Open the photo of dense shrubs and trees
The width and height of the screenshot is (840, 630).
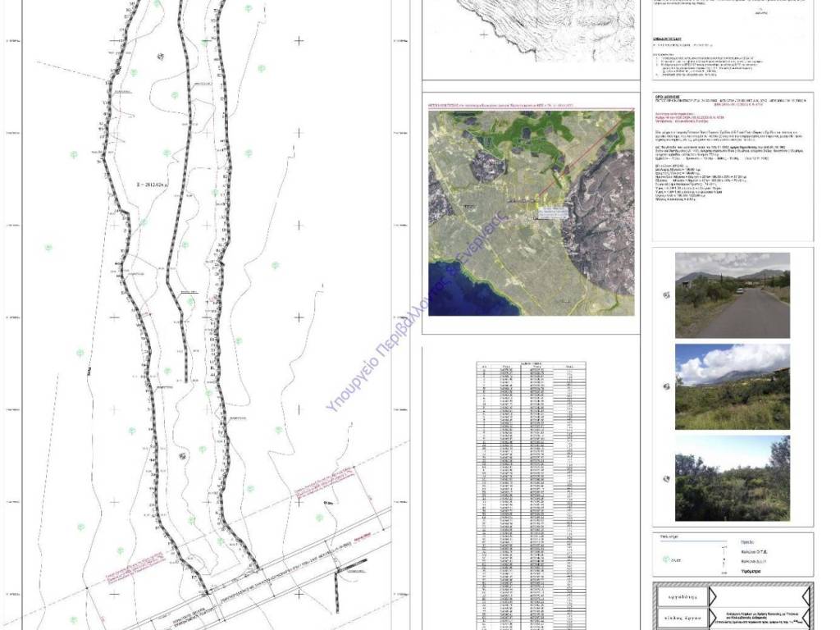tap(732, 478)
